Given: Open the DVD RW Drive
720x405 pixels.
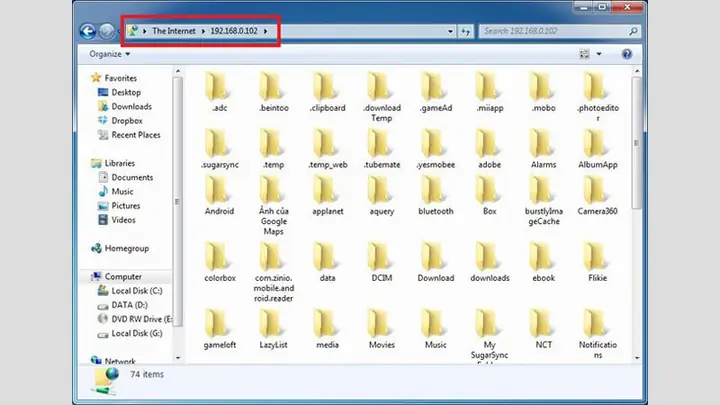Looking at the screenshot, I should click(135, 320).
